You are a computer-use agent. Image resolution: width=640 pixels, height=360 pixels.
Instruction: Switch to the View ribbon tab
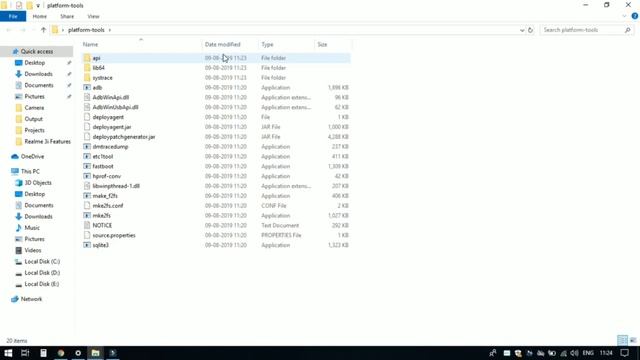click(93, 16)
